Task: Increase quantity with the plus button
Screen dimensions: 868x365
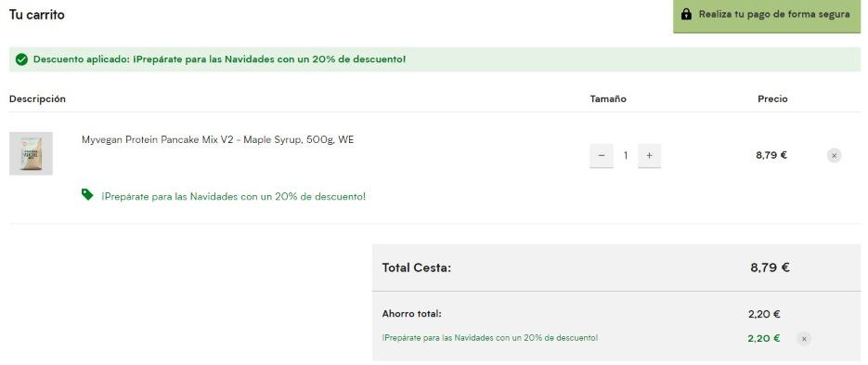Action: click(649, 156)
